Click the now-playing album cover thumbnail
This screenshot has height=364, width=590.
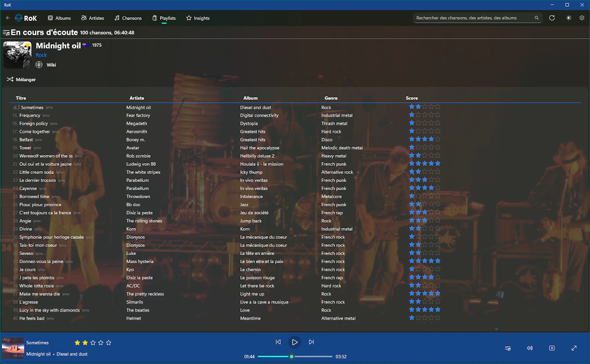click(13, 348)
